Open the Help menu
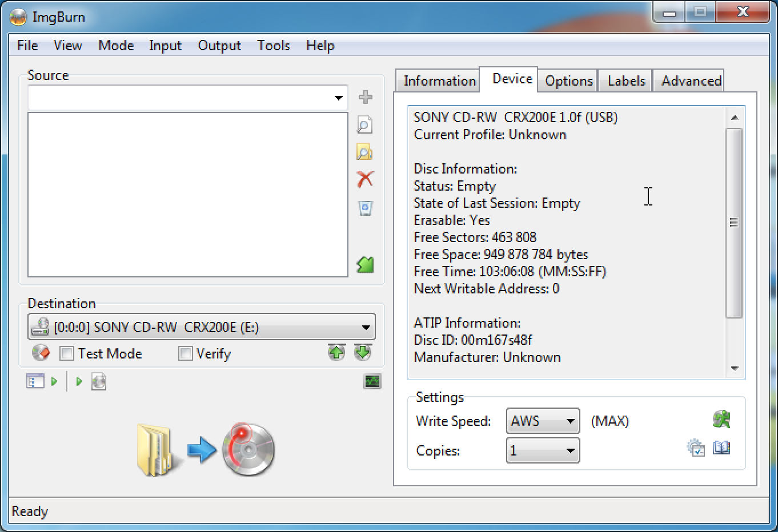The image size is (778, 532). (320, 46)
